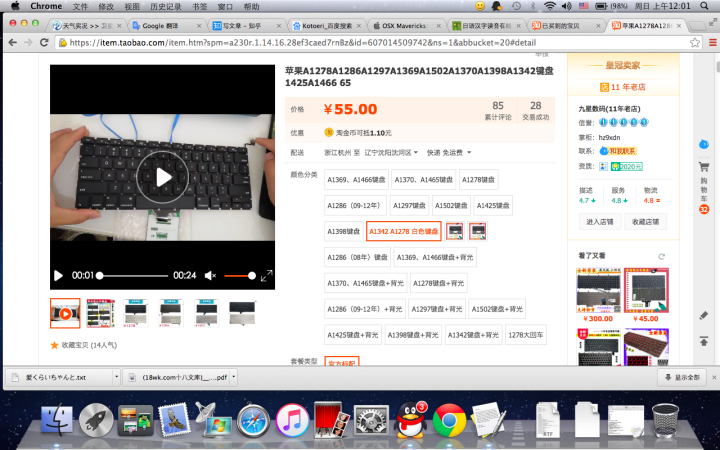Open the 历史记录 menu in the menu bar
720x450 pixels.
[166, 6]
